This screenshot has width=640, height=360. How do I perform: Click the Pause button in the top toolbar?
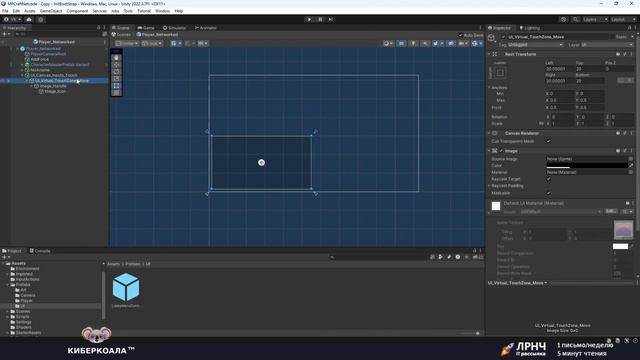coord(320,19)
